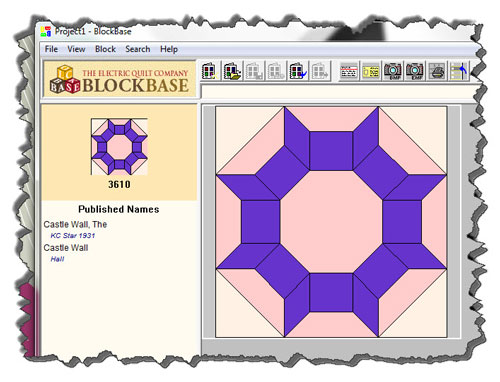Click the grayed-out project book arrow icon
Screen dimensions: 500x382
coord(320,71)
